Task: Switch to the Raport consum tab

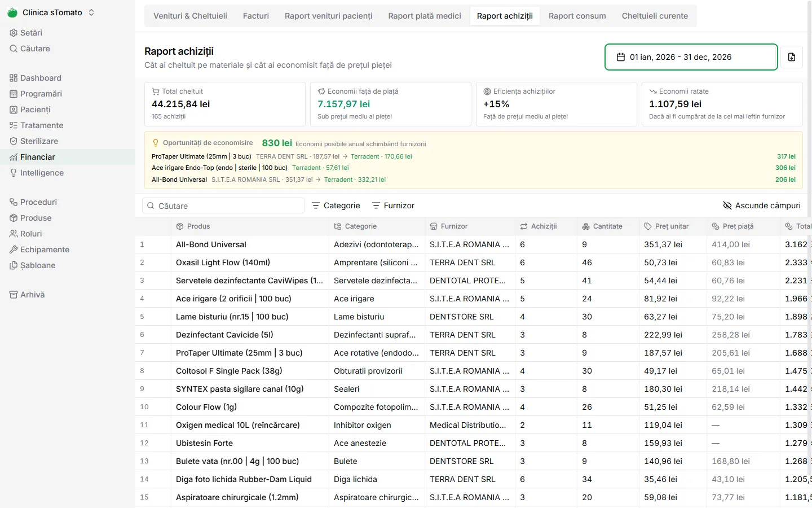Action: (x=577, y=16)
